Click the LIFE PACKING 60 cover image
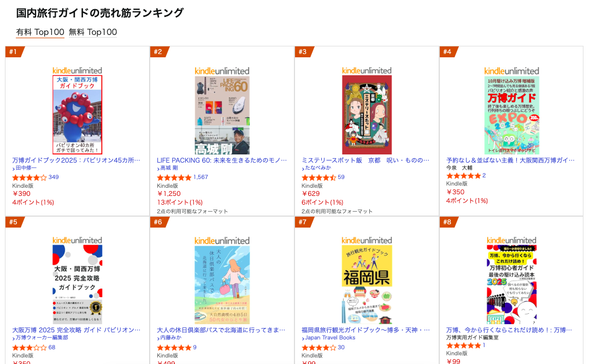The width and height of the screenshot is (590, 364). (x=222, y=115)
